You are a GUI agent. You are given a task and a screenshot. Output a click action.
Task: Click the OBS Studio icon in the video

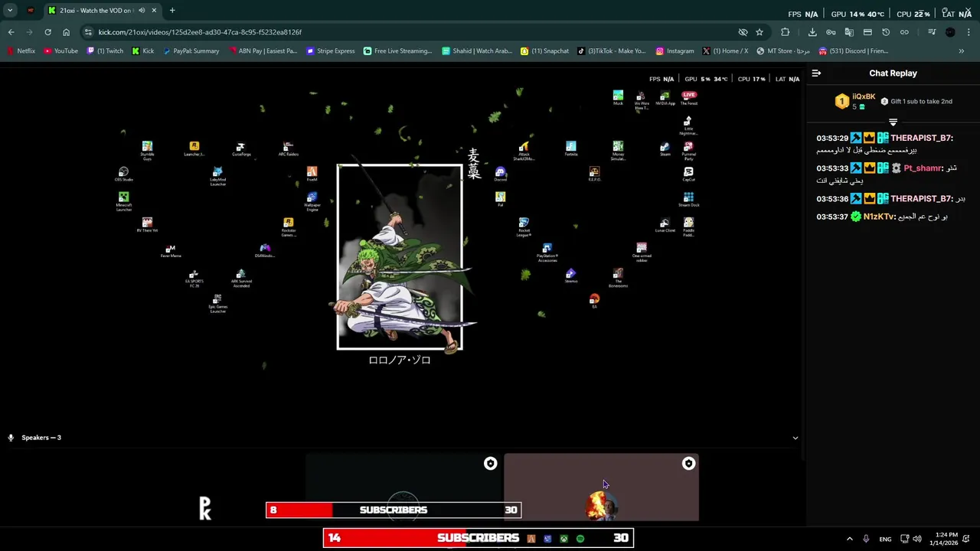click(x=123, y=174)
